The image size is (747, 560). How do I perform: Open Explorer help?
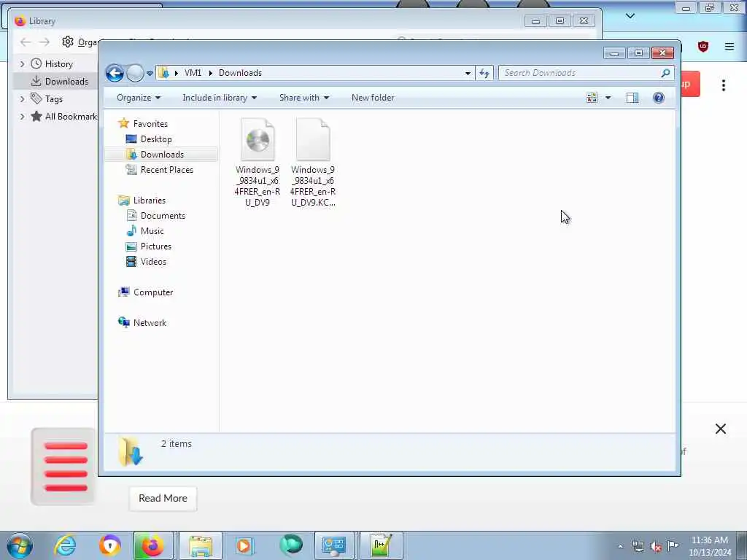click(659, 98)
